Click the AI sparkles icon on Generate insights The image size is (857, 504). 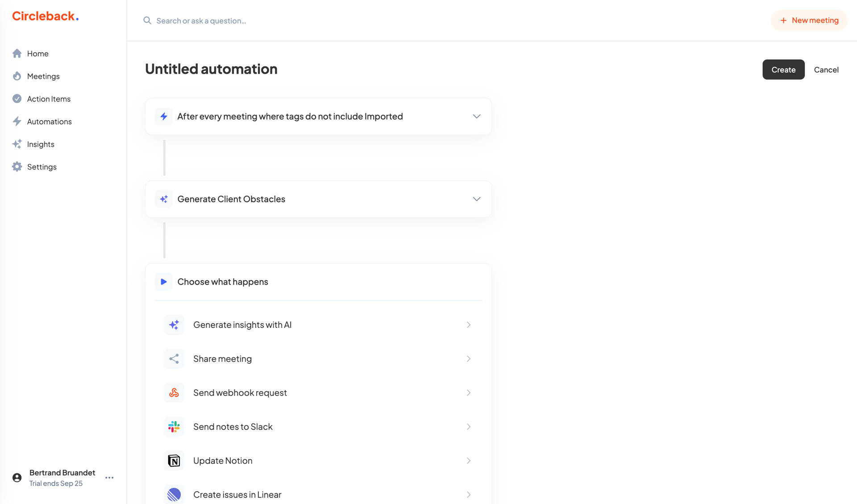[174, 325]
